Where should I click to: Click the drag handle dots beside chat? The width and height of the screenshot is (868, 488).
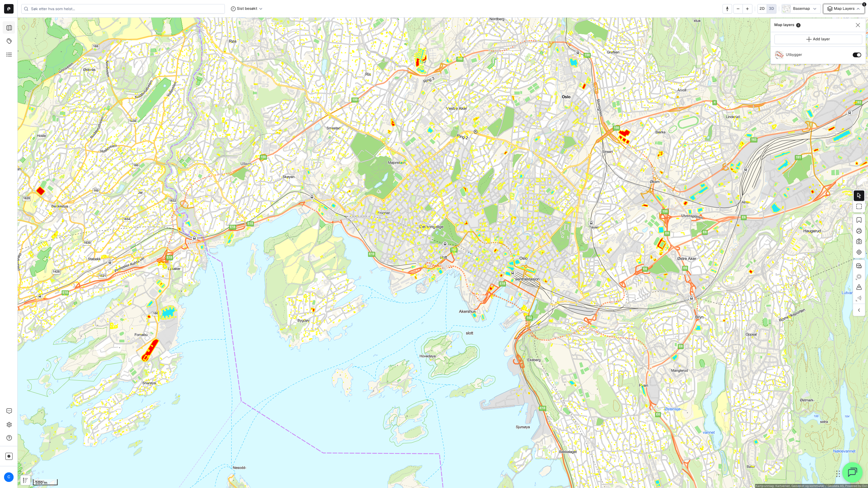838,473
